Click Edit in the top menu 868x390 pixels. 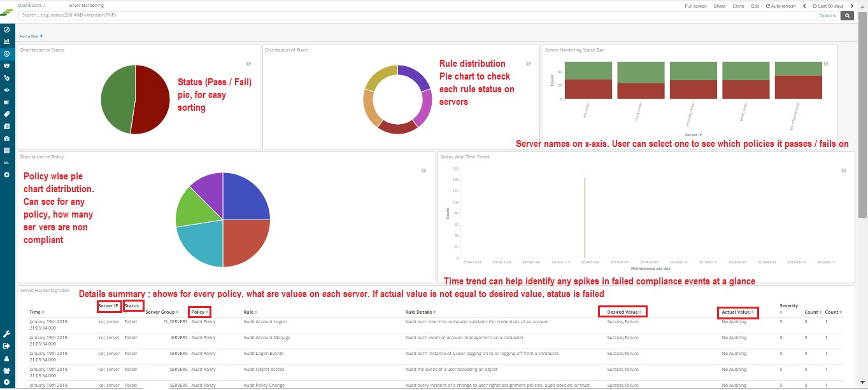click(755, 6)
